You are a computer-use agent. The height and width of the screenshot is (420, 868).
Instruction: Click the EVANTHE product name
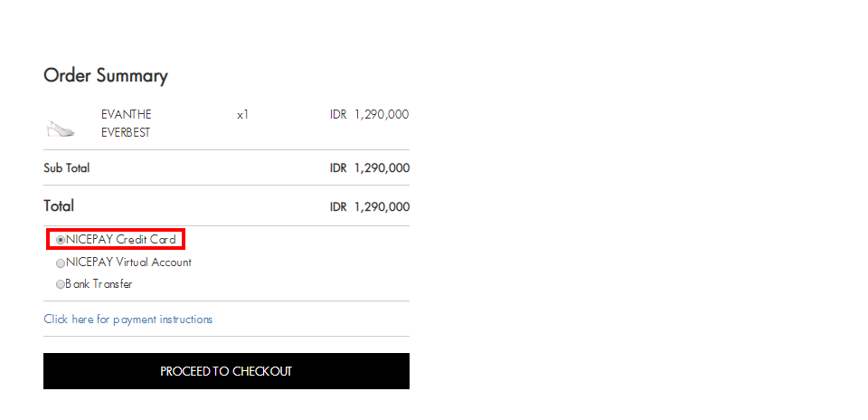coord(127,115)
